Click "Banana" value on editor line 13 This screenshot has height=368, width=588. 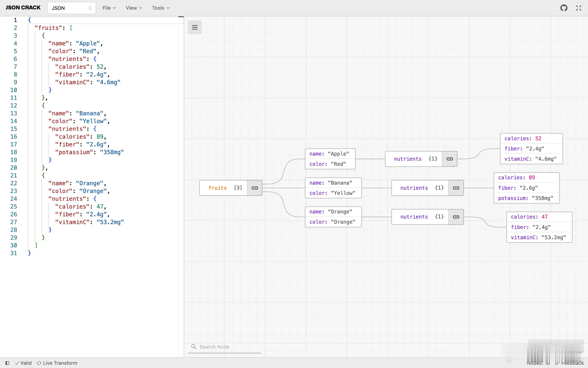click(90, 113)
